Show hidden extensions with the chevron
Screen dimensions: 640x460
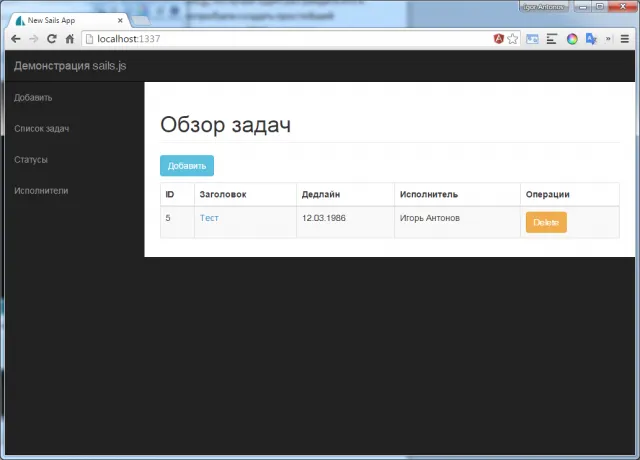[608, 39]
